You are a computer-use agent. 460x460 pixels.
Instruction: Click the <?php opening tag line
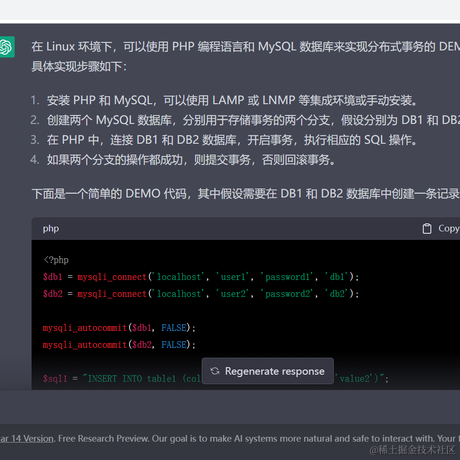(56, 260)
